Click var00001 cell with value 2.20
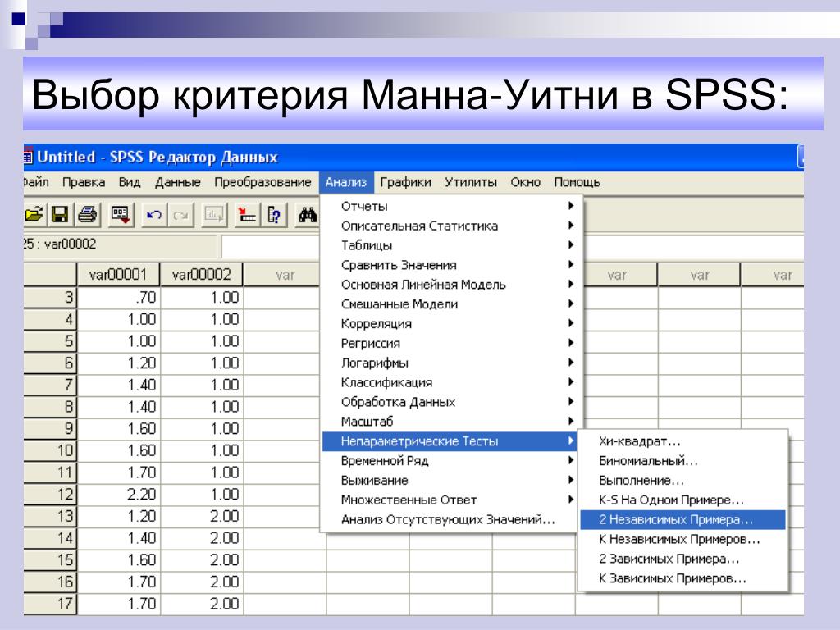The image size is (840, 630). click(119, 494)
